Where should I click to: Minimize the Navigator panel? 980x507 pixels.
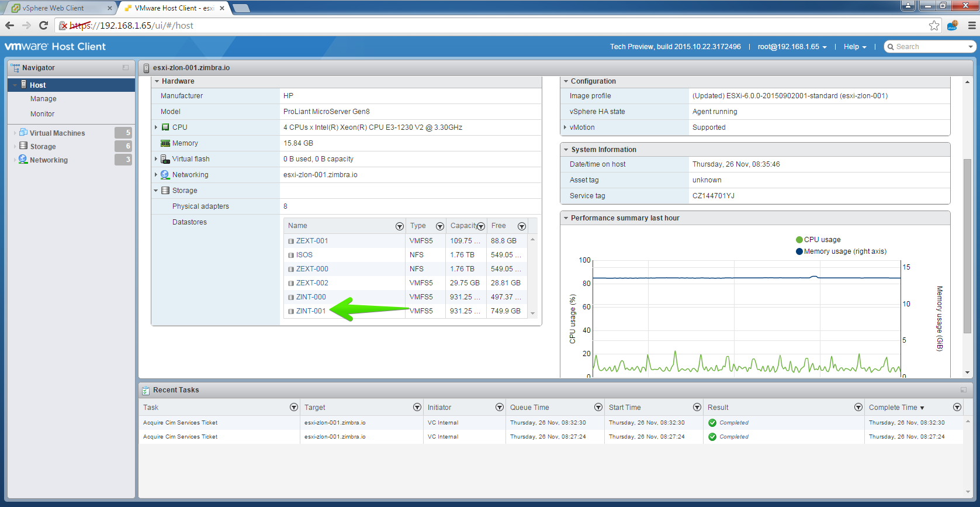tap(126, 68)
